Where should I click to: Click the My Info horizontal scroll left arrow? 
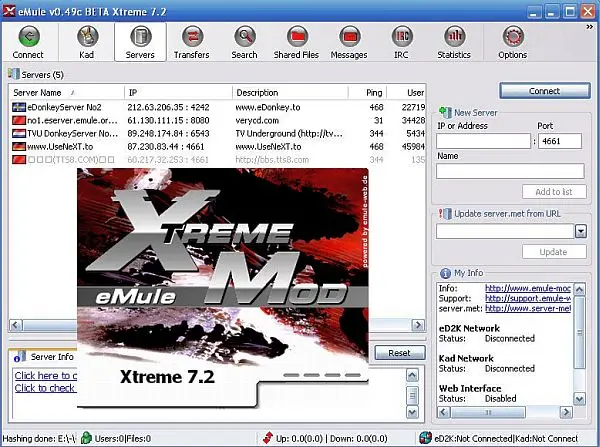pyautogui.click(x=444, y=412)
